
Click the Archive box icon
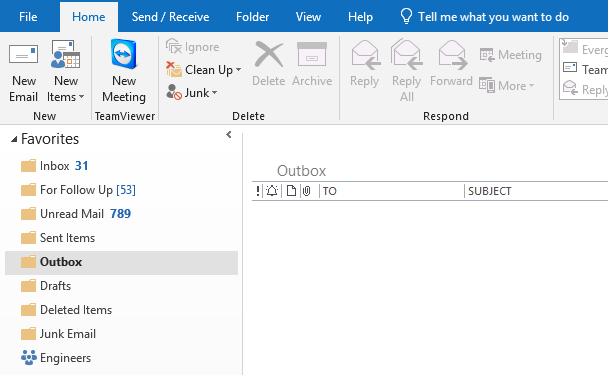point(312,55)
